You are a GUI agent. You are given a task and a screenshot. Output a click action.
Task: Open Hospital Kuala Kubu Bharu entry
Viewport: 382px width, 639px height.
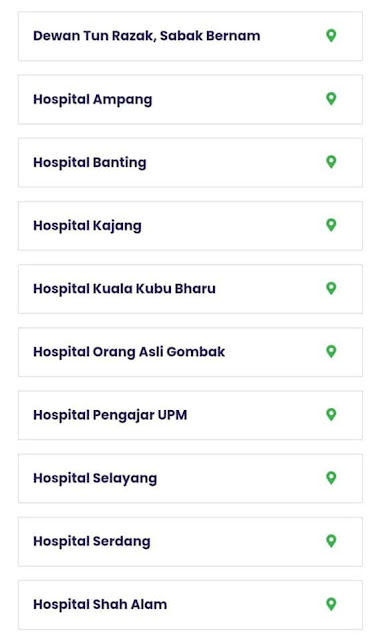[190, 289]
